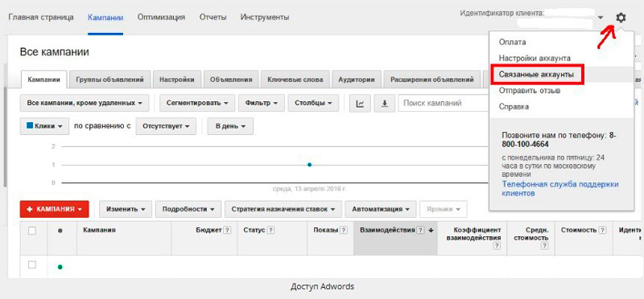Choose Отправить отзыв in gear menu
644x299 pixels.
530,90
